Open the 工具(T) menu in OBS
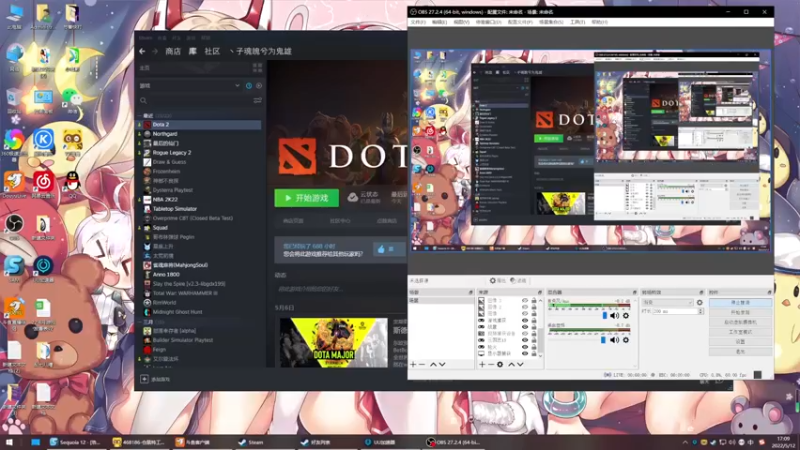The image size is (800, 450). coord(577,22)
